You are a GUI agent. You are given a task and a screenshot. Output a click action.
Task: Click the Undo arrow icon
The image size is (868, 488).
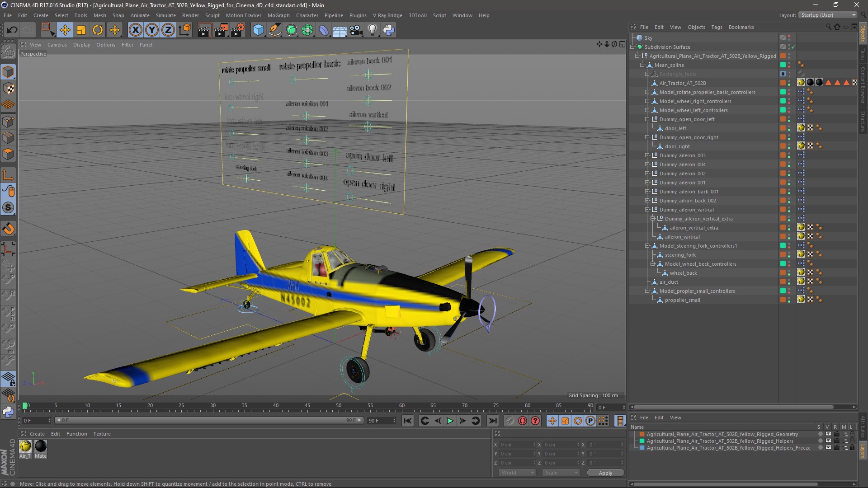click(x=12, y=30)
